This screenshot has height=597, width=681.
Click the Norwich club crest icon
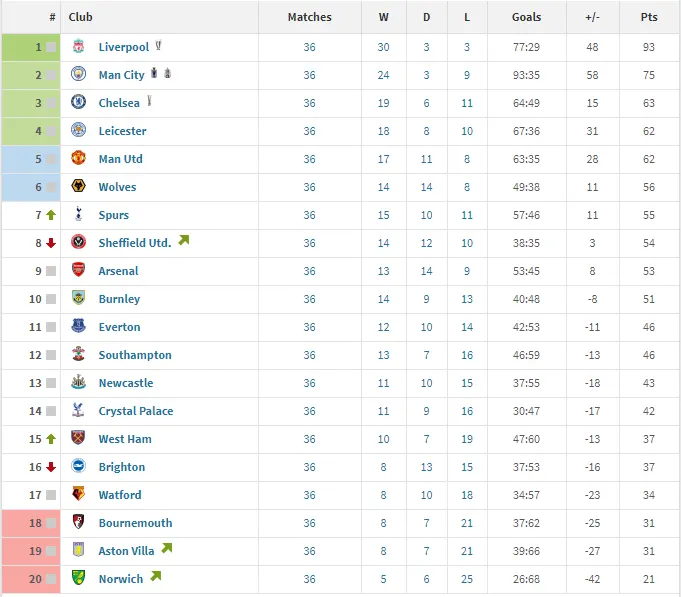click(79, 579)
